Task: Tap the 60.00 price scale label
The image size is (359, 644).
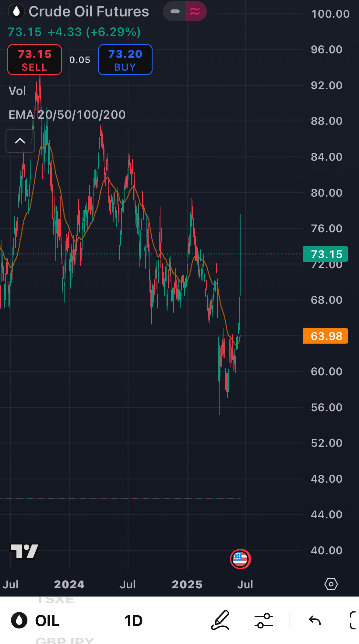Action: pos(326,372)
